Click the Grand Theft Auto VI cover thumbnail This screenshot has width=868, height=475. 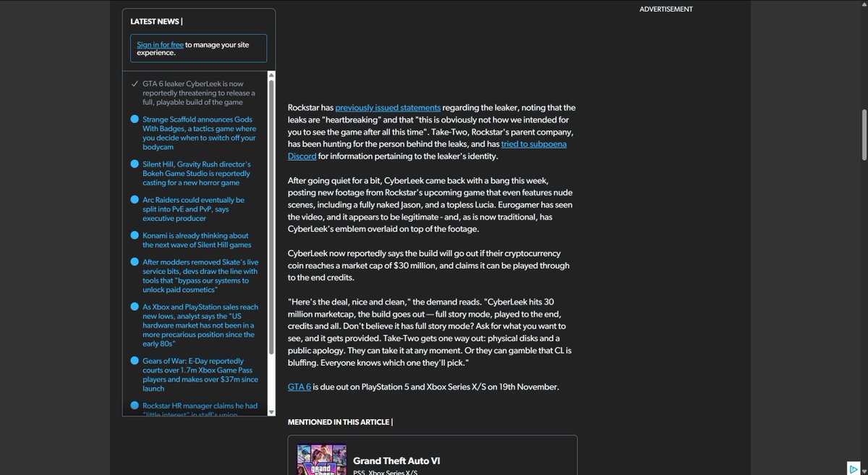point(320,460)
